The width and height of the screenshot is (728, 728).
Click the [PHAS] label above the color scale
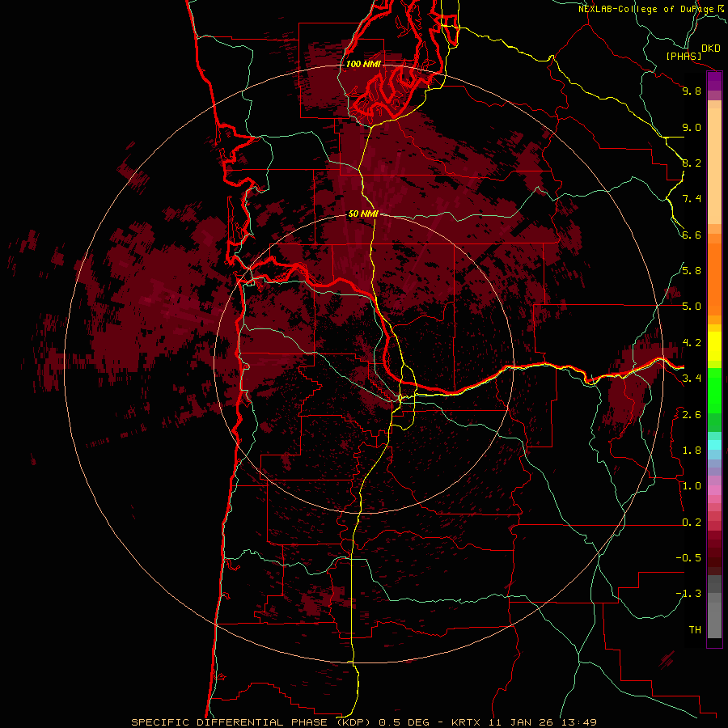[x=684, y=56]
